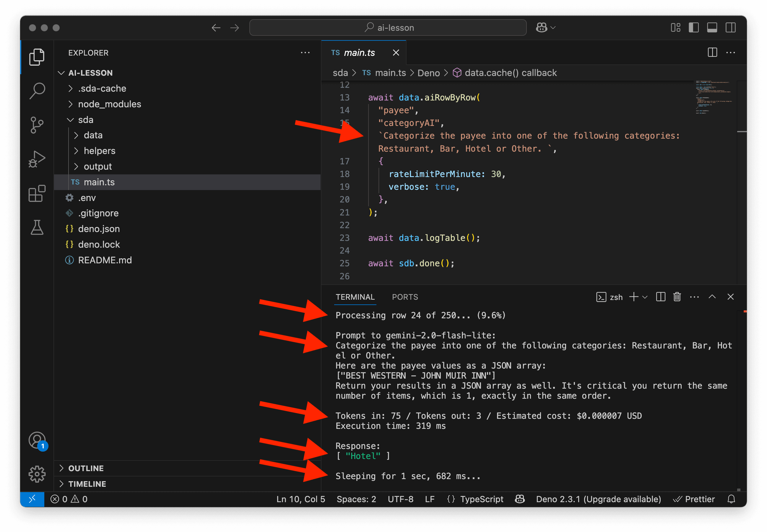Viewport: 767px width, 532px height.
Task: Change end of line sequence LF
Action: click(430, 499)
